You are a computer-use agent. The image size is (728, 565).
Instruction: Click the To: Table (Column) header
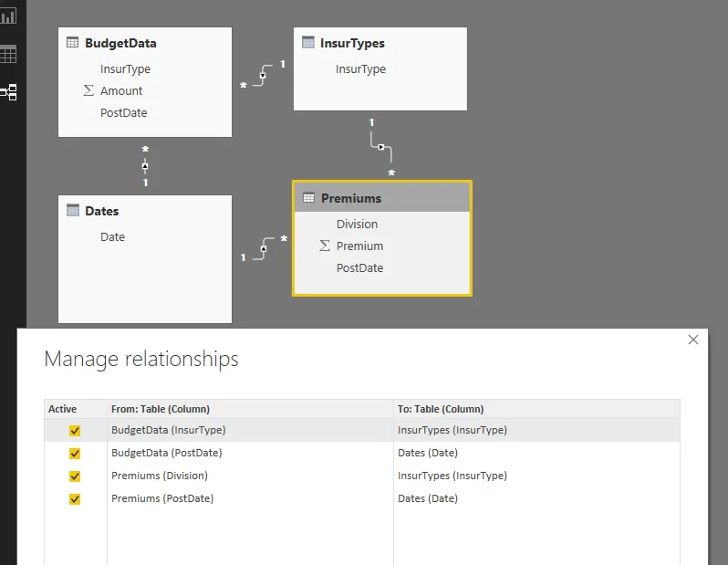(441, 409)
